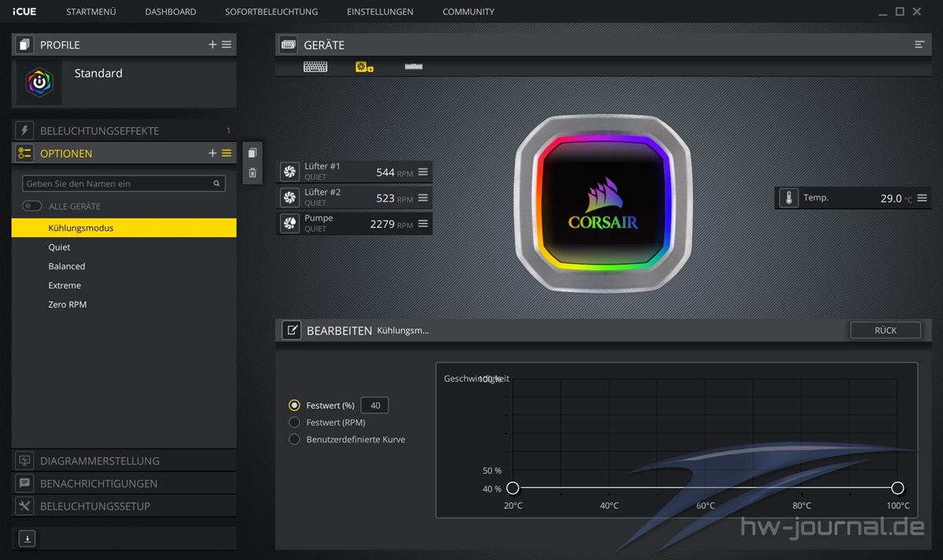Select the Festwert (RPM) radio button
The width and height of the screenshot is (943, 560).
pos(295,423)
